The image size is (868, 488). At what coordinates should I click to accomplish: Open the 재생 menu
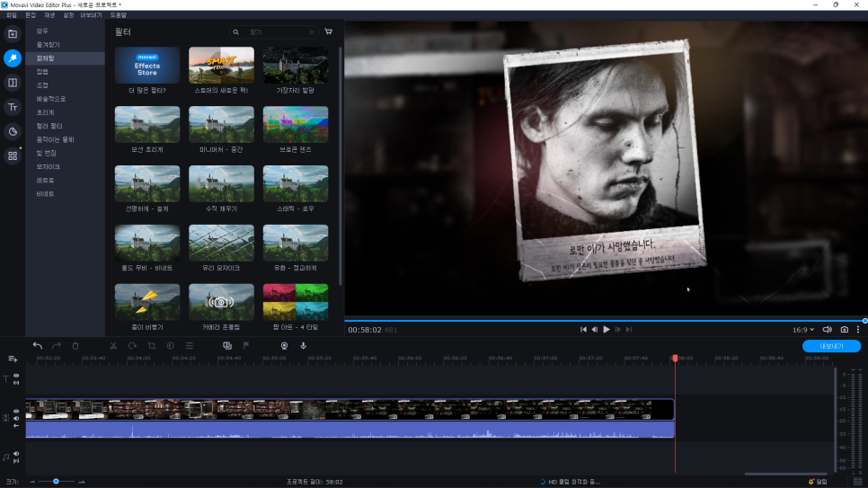[x=49, y=15]
